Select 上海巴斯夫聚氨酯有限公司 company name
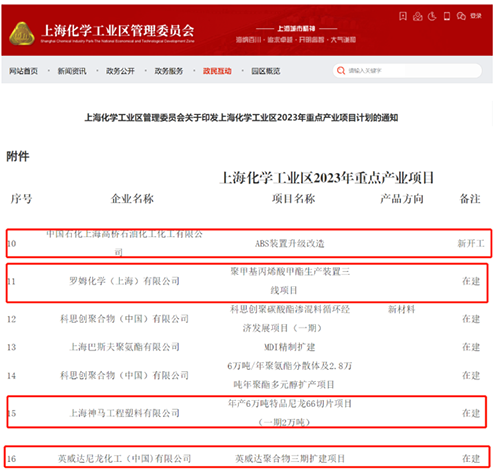 click(x=124, y=347)
